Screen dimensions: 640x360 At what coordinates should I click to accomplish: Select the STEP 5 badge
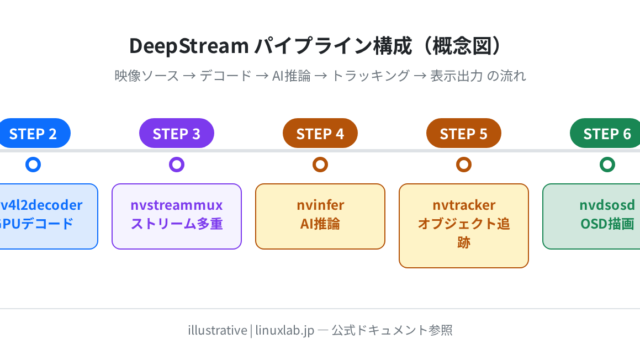tap(464, 133)
